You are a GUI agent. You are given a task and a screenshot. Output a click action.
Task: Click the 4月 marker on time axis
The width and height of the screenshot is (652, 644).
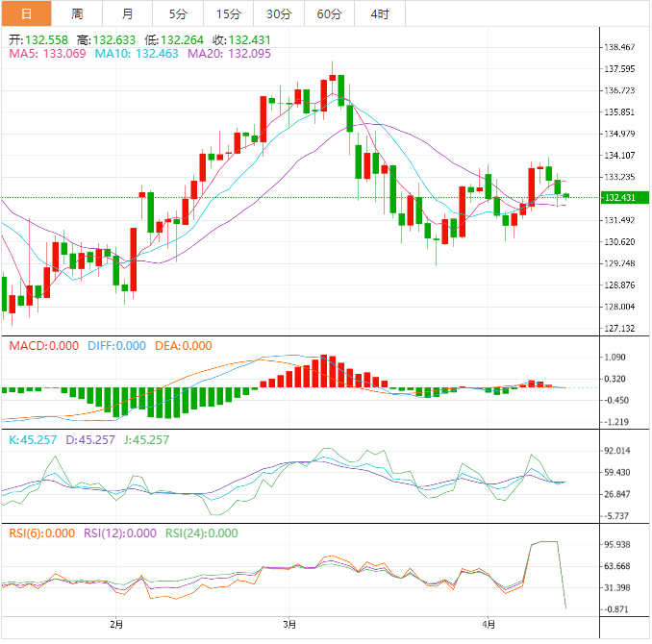(x=489, y=625)
